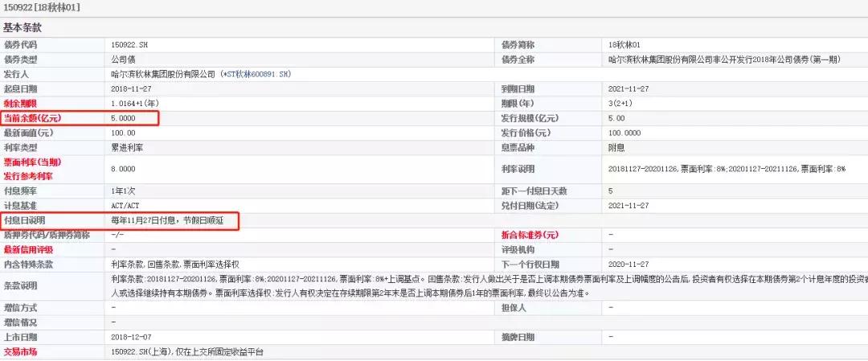Click the 到期日期 label

[x=518, y=89]
